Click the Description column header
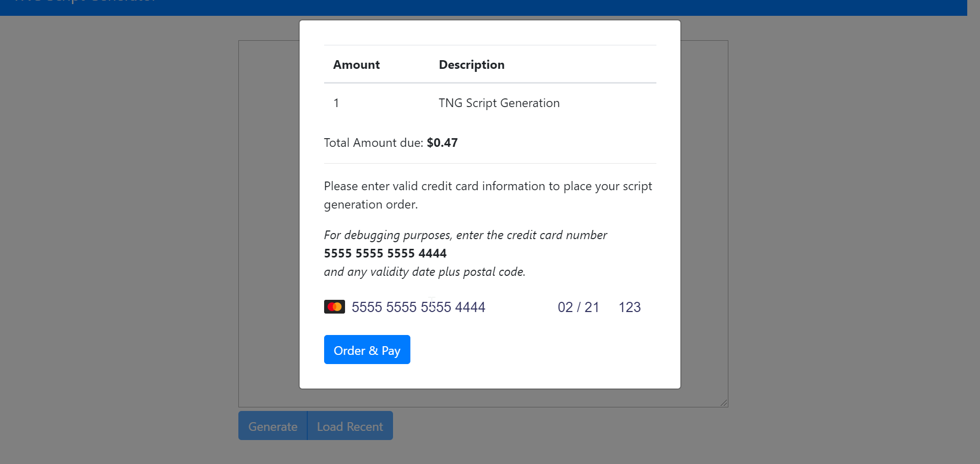This screenshot has width=980, height=464. click(471, 64)
